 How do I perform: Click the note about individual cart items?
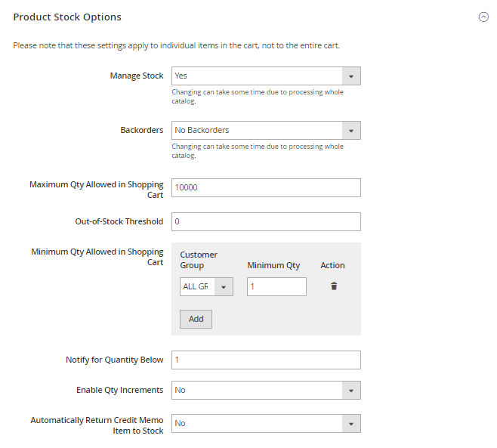click(177, 45)
